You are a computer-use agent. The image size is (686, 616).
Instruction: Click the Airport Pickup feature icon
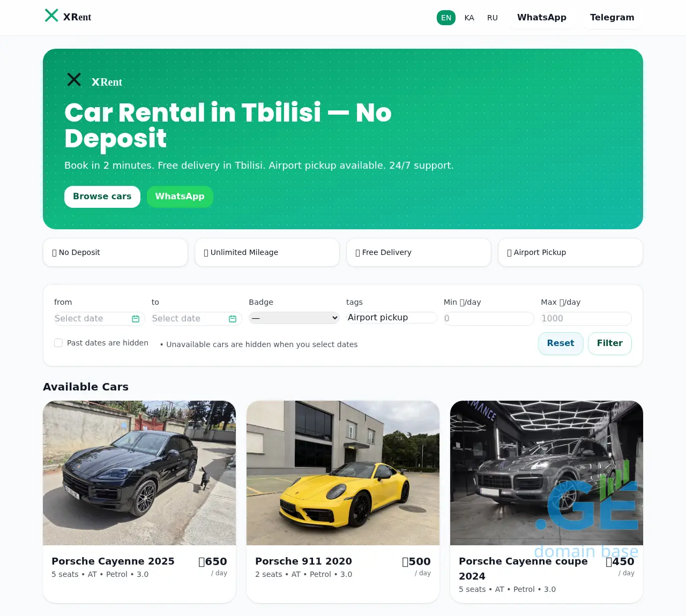pyautogui.click(x=509, y=253)
